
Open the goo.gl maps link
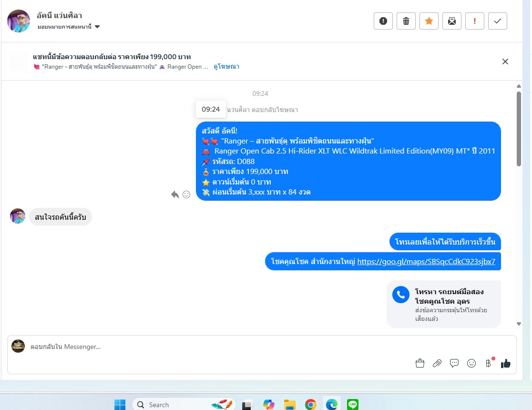(426, 261)
